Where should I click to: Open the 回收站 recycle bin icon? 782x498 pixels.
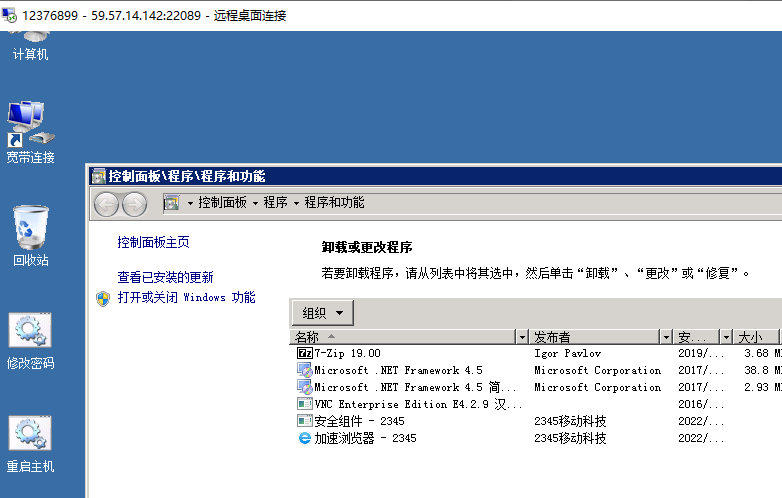30,235
